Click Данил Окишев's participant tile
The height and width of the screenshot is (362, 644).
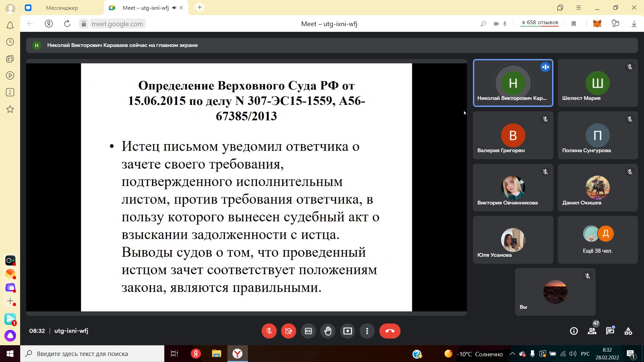pos(598,188)
